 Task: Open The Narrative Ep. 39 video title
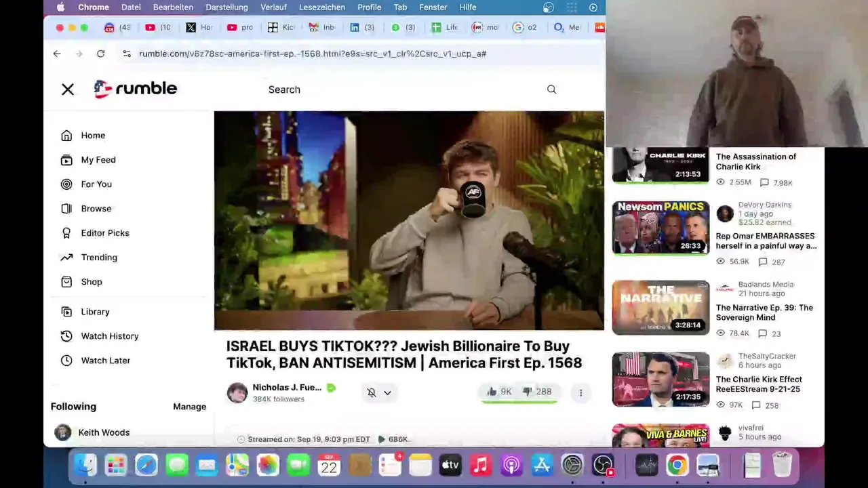pos(764,312)
